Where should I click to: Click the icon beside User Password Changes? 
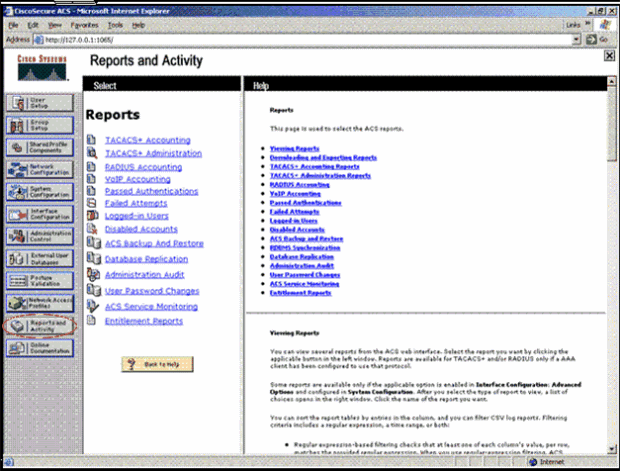[x=94, y=290]
